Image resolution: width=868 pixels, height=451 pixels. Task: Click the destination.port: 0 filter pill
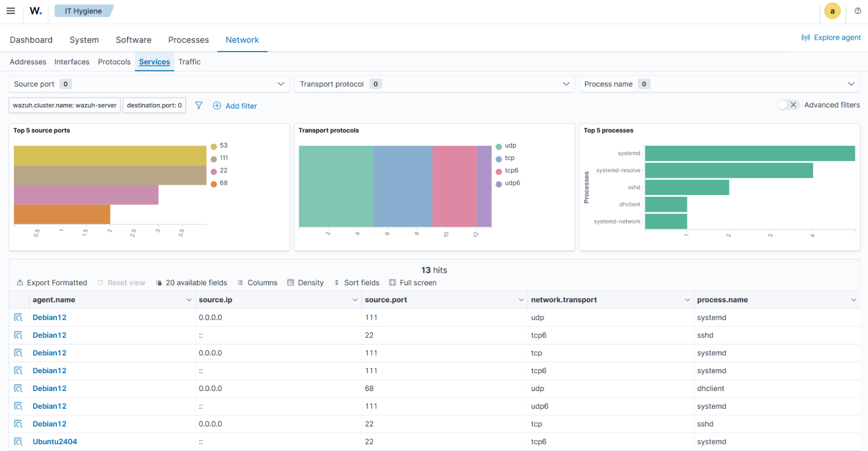tap(154, 105)
